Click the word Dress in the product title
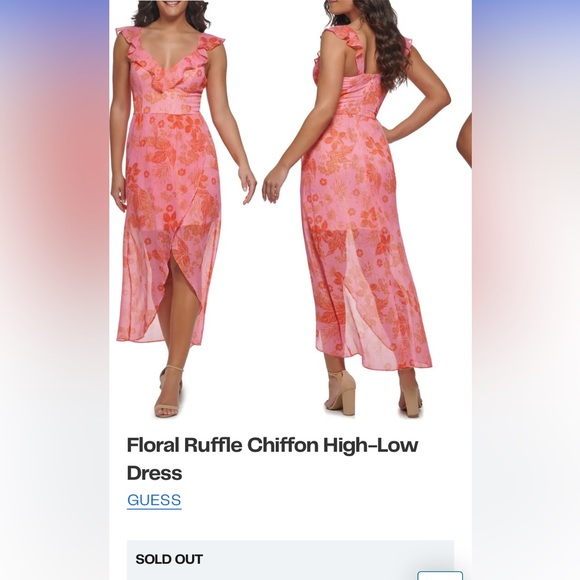Viewport: 580px width, 580px height. tap(155, 473)
